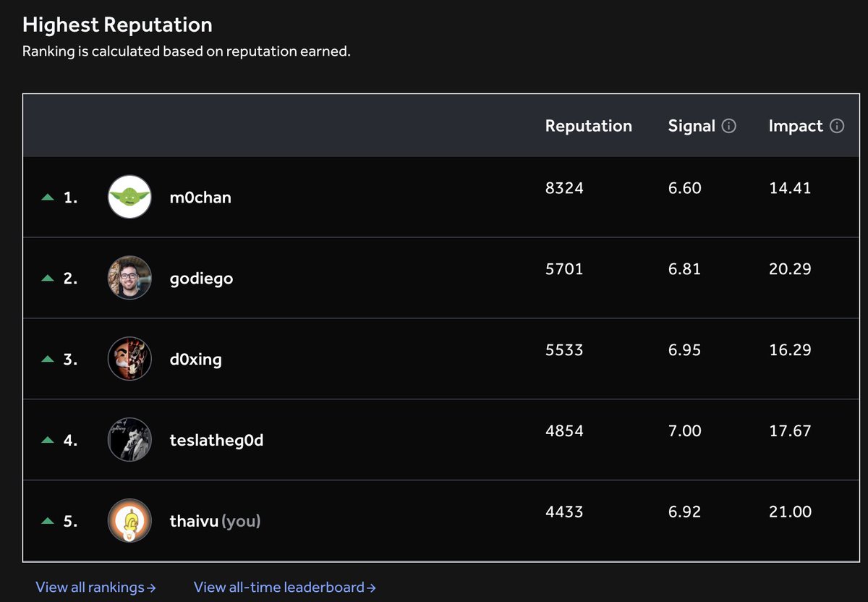Select m0chan's reputation value 8324
The height and width of the screenshot is (602, 868).
pos(564,188)
